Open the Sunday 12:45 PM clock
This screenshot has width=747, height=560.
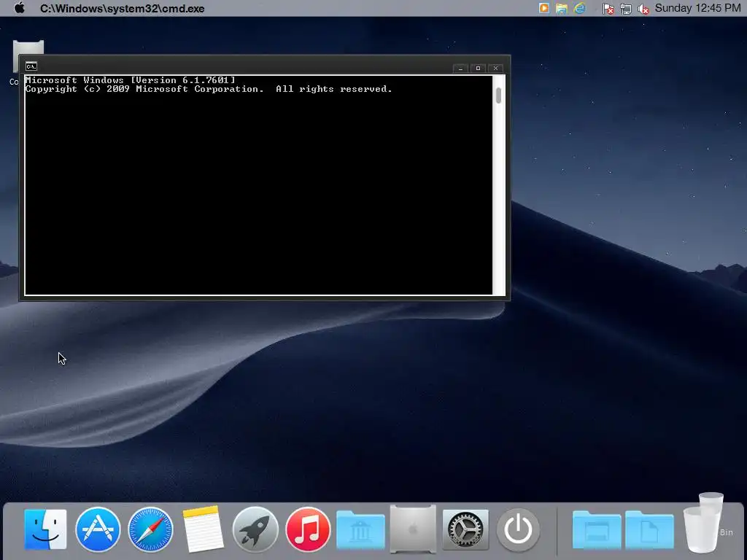(x=697, y=8)
